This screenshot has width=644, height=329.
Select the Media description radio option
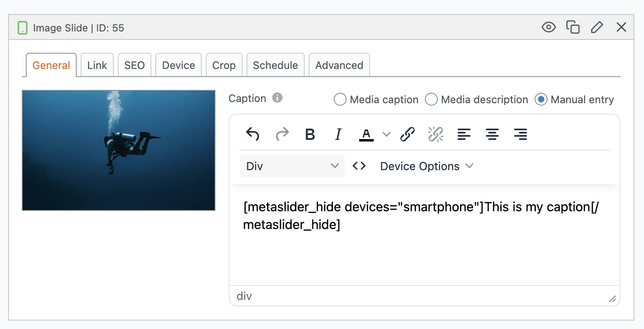click(431, 99)
